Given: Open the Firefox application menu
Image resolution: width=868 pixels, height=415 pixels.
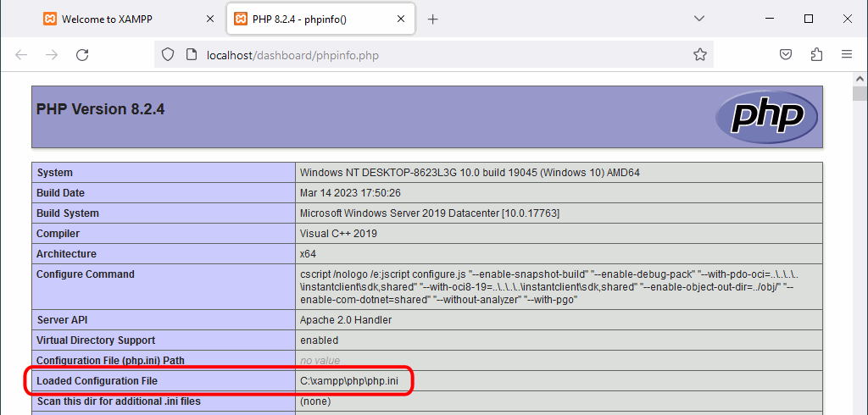Looking at the screenshot, I should click(847, 55).
